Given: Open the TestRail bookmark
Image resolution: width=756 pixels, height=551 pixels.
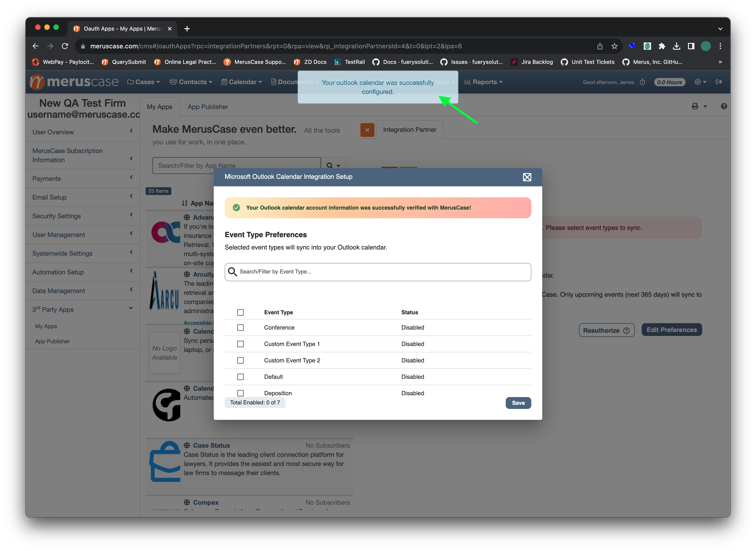Looking at the screenshot, I should pyautogui.click(x=349, y=62).
